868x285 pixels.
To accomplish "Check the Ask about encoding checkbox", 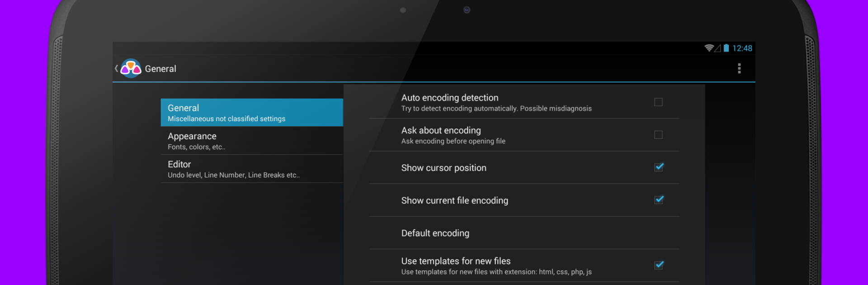I will point(658,135).
